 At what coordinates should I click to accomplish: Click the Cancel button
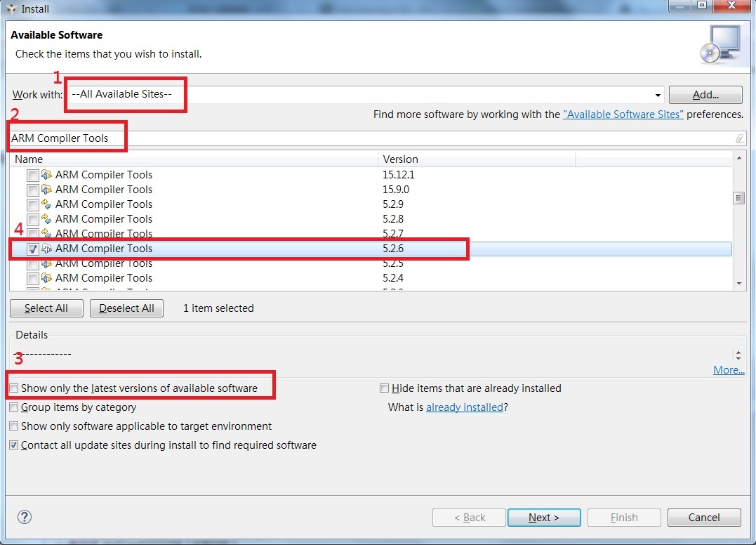pos(704,518)
